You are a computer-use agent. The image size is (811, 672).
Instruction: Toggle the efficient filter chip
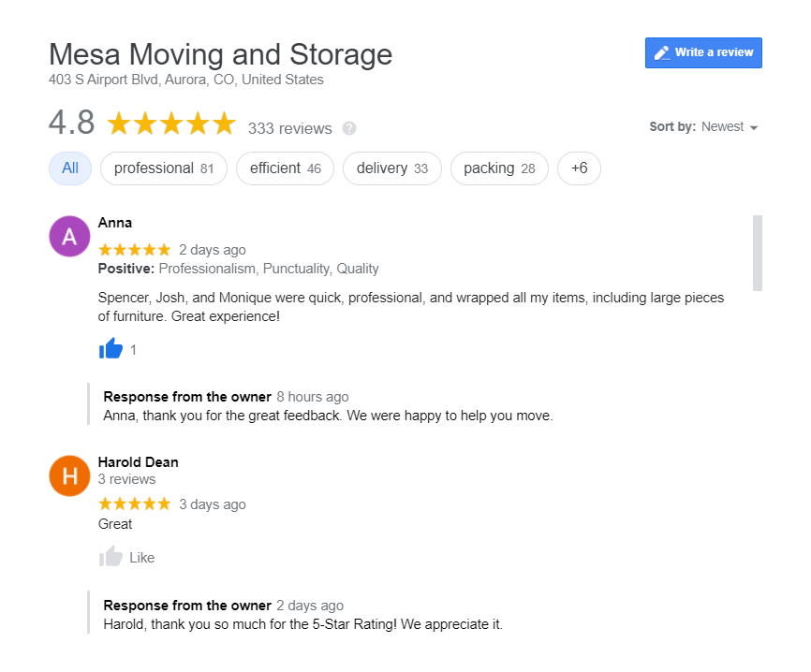click(285, 168)
